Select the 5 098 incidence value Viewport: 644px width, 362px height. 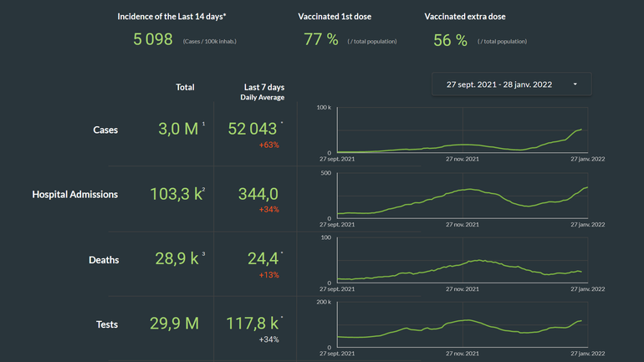(153, 39)
